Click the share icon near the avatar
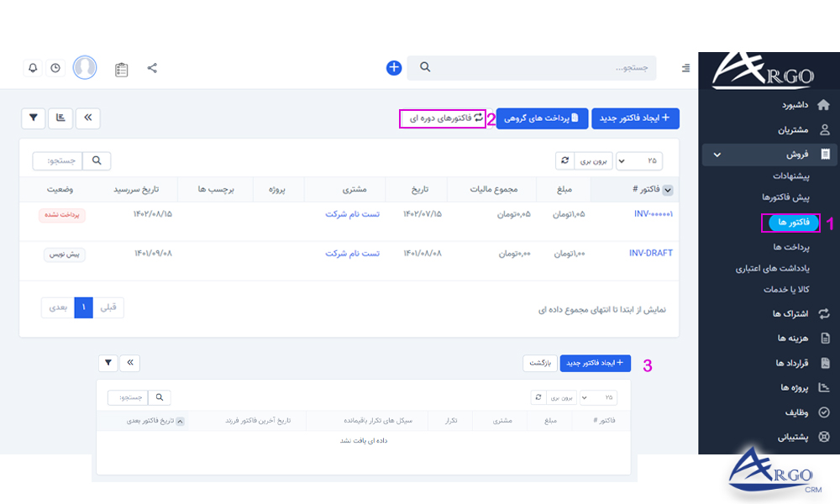The width and height of the screenshot is (840, 504). point(151,67)
